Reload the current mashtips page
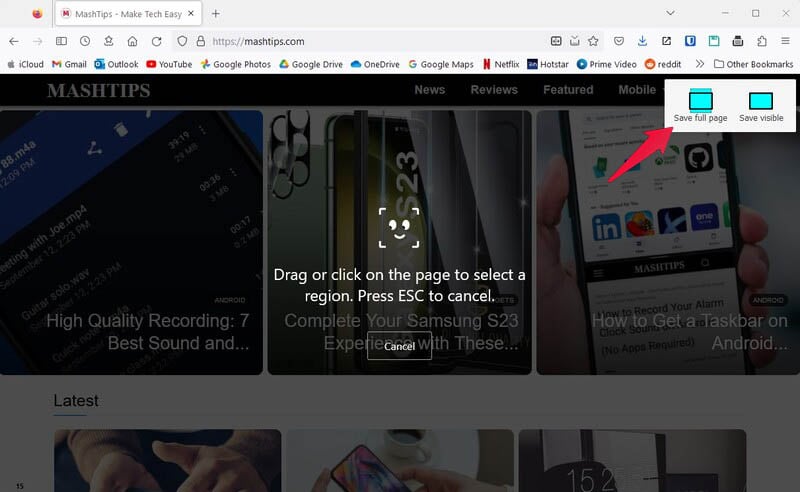The height and width of the screenshot is (492, 800). pos(156,41)
